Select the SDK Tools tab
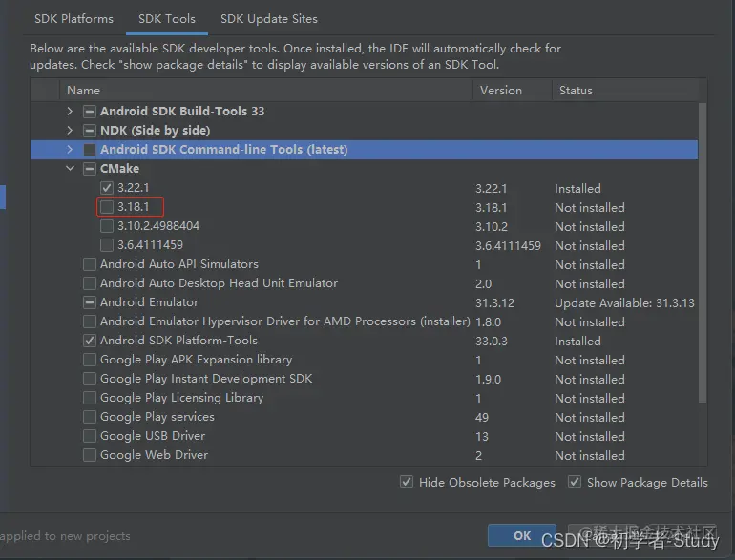The width and height of the screenshot is (735, 560). coord(167,19)
